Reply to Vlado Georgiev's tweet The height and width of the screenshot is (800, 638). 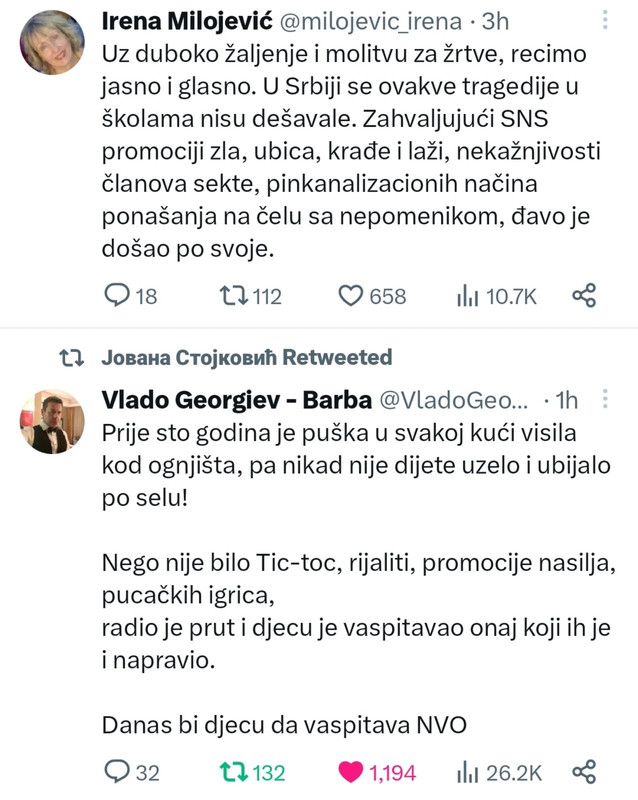(119, 772)
